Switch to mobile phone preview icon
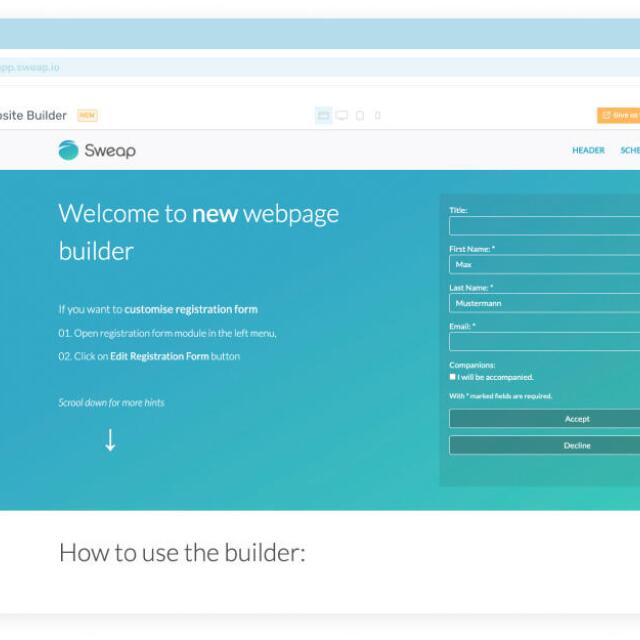The image size is (640, 640). 378,116
